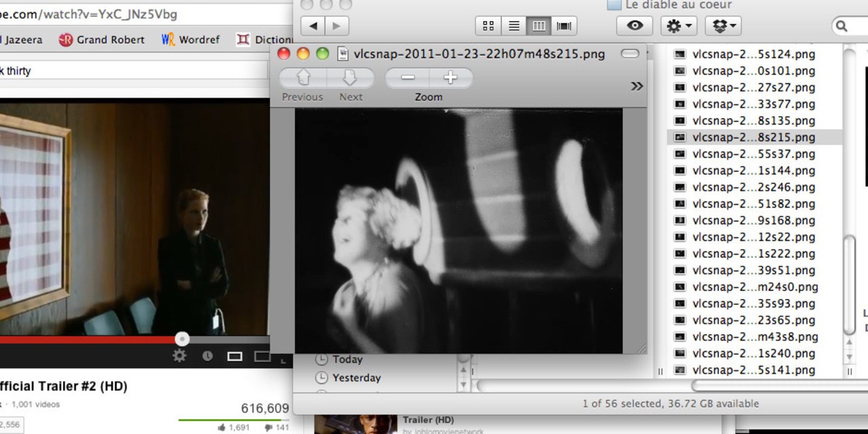Zoom out with the minus button

click(x=408, y=78)
